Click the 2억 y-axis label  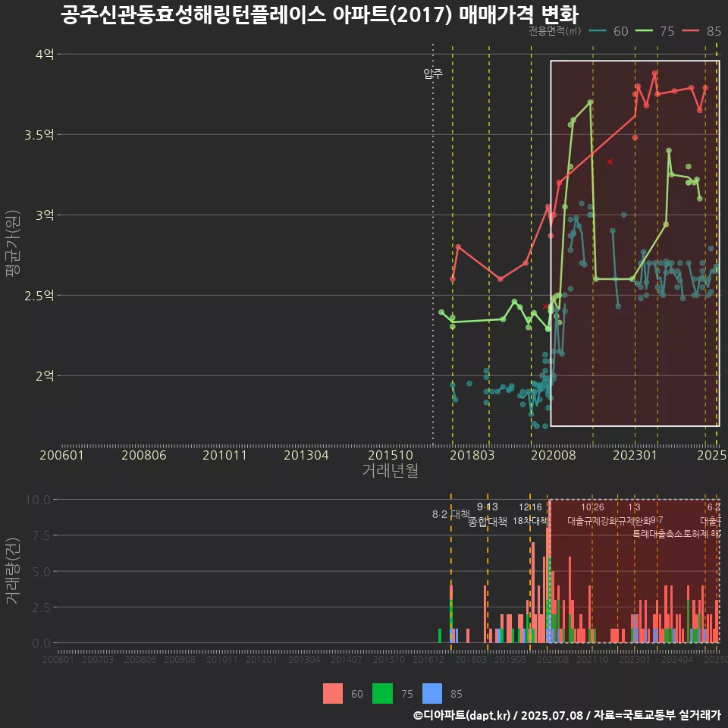(45, 375)
